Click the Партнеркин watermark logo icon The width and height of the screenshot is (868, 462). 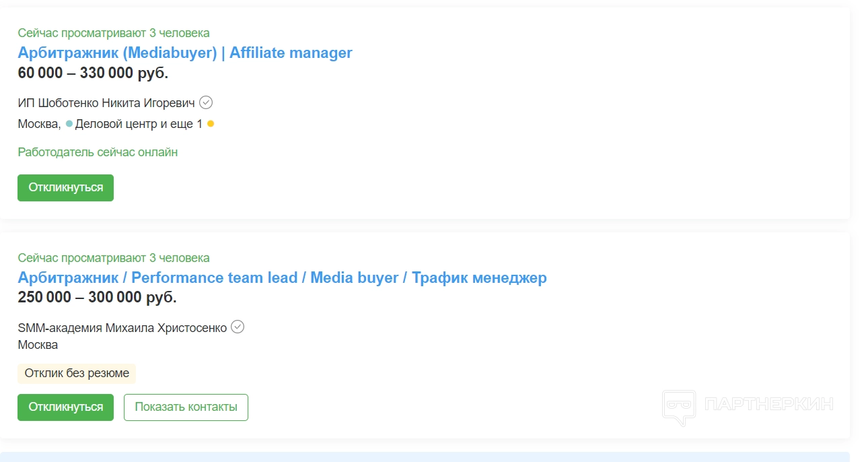678,406
